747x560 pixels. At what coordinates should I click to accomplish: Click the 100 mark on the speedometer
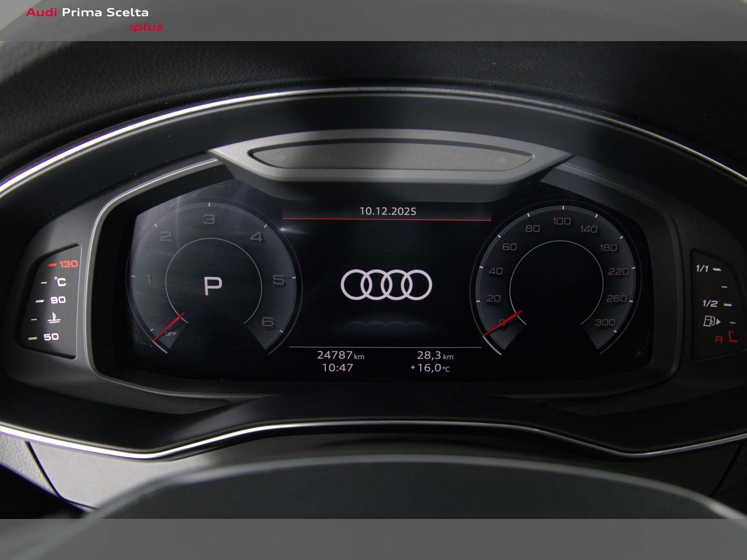(561, 221)
